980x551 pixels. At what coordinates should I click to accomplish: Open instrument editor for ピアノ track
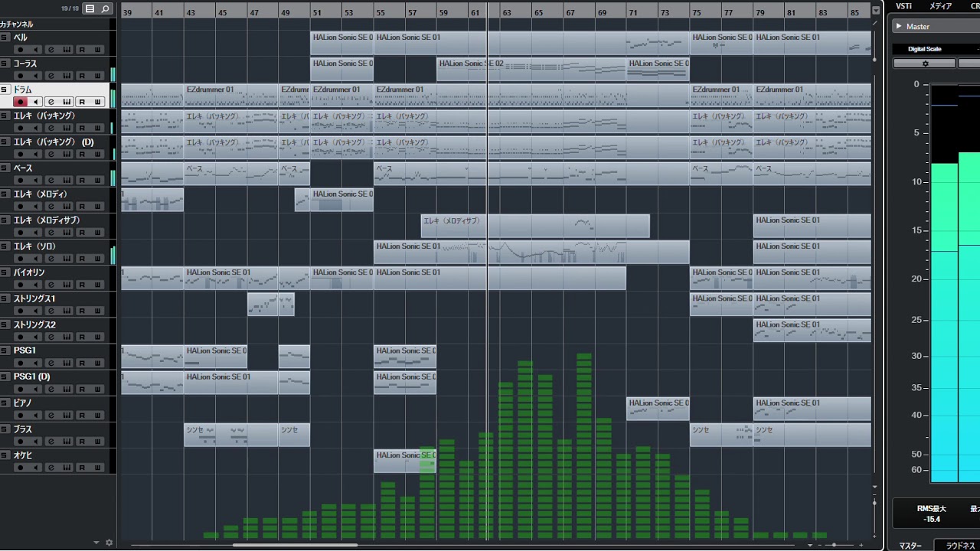(x=67, y=415)
